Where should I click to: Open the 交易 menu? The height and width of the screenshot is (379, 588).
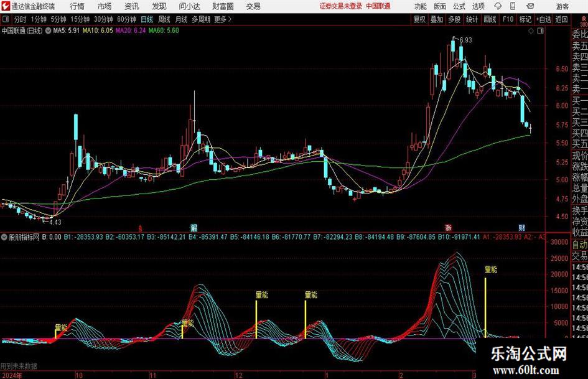click(253, 6)
